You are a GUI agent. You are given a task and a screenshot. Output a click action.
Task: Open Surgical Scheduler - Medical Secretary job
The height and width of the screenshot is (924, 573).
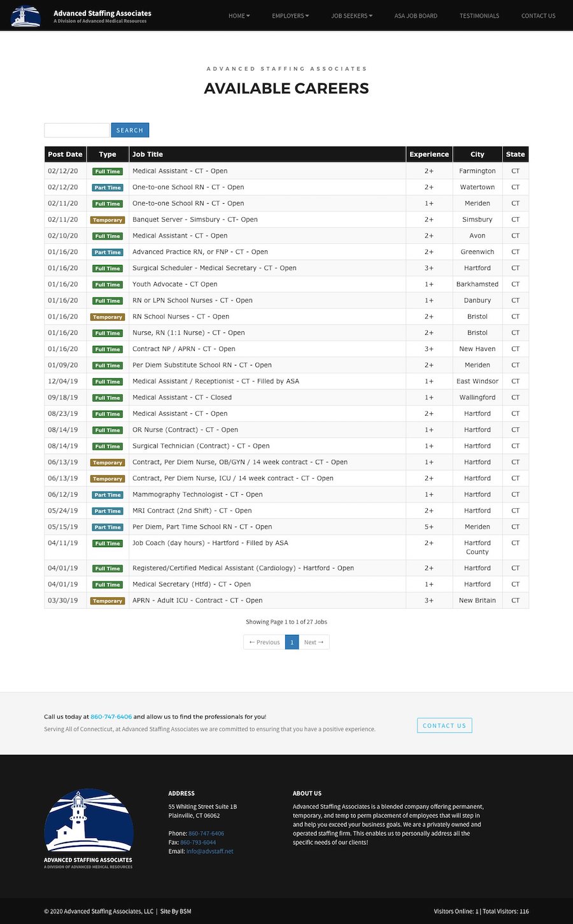click(x=215, y=268)
